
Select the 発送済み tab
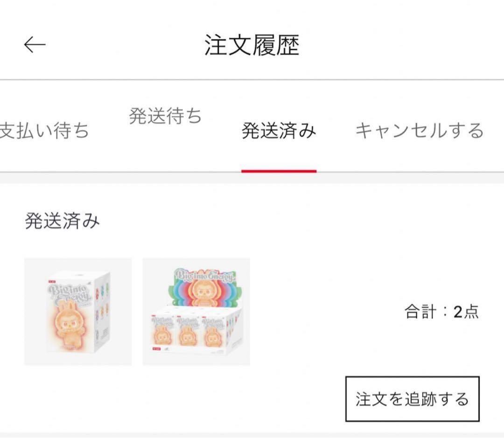[x=279, y=131]
